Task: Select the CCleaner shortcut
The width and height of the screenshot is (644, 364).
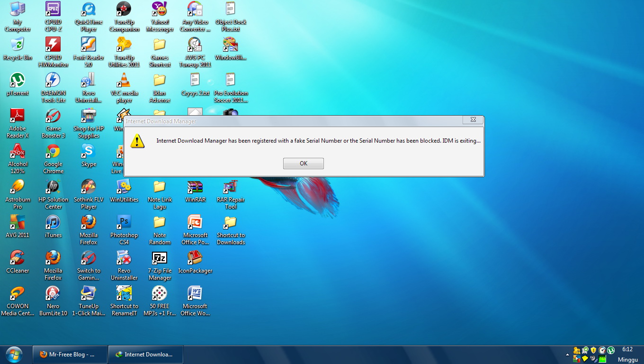Action: pos(18,262)
